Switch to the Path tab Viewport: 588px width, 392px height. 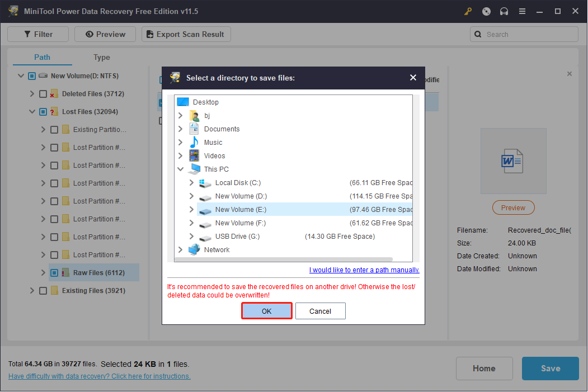click(x=43, y=58)
